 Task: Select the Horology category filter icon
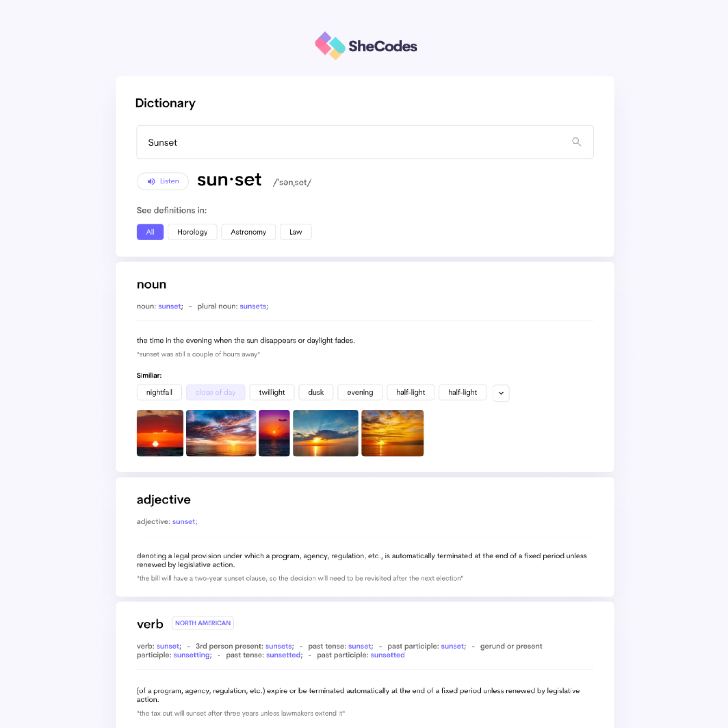[193, 232]
